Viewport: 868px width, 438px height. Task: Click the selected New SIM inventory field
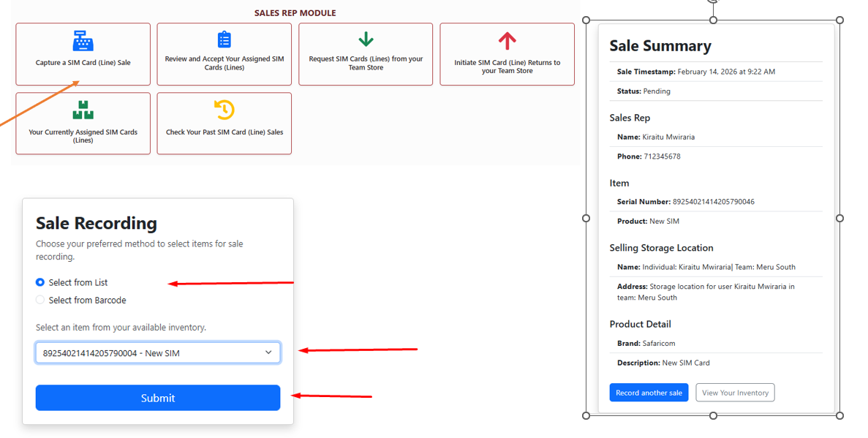(158, 352)
